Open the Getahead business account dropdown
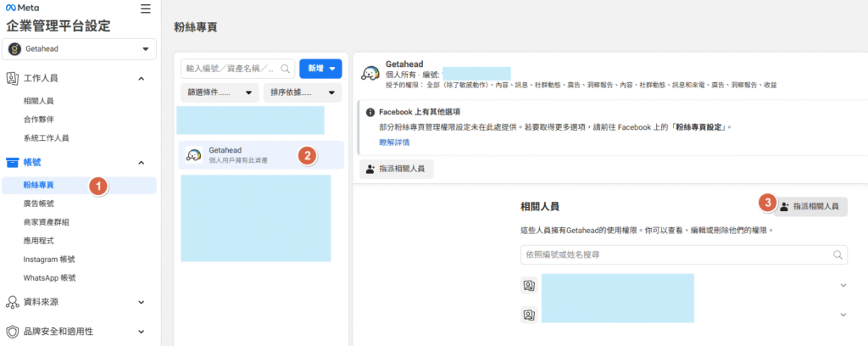The image size is (868, 346). pyautogui.click(x=78, y=49)
